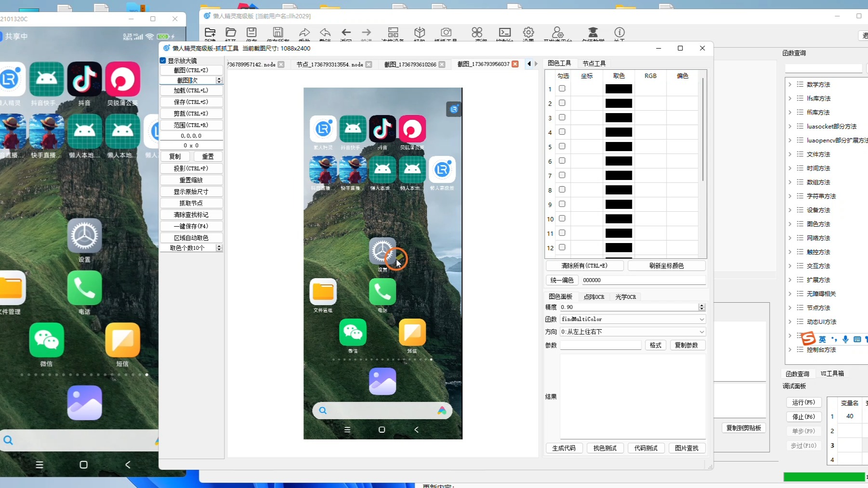Switch to the 光学OCR tab

click(x=625, y=297)
